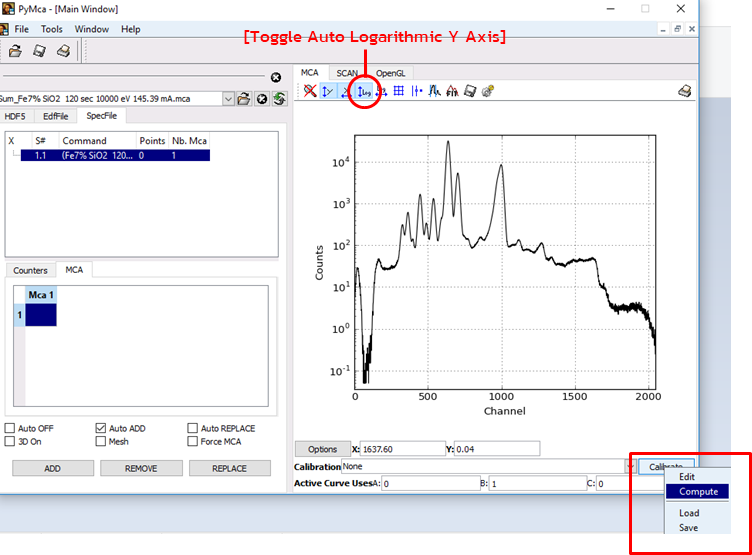The image size is (752, 555).
Task: Select the SpecFile tab
Action: coord(102,116)
